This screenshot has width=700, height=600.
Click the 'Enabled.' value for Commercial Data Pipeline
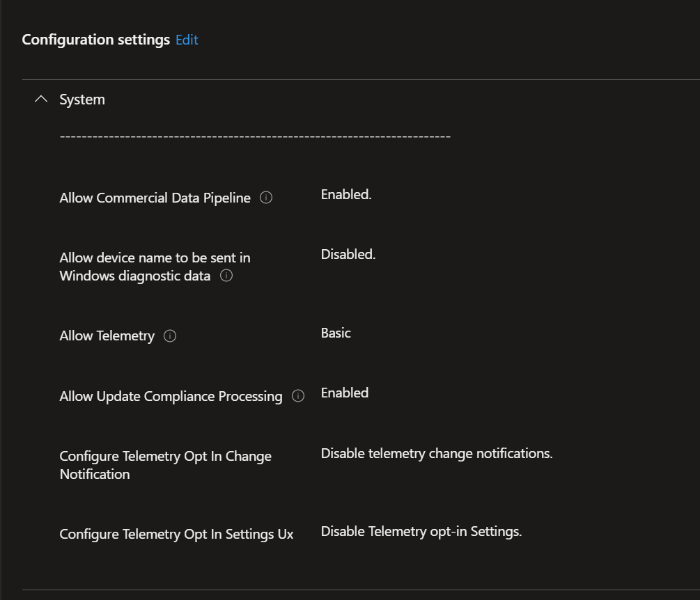click(x=346, y=195)
